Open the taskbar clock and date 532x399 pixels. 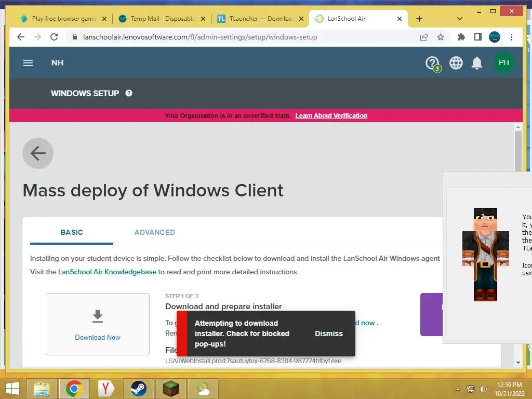click(510, 389)
